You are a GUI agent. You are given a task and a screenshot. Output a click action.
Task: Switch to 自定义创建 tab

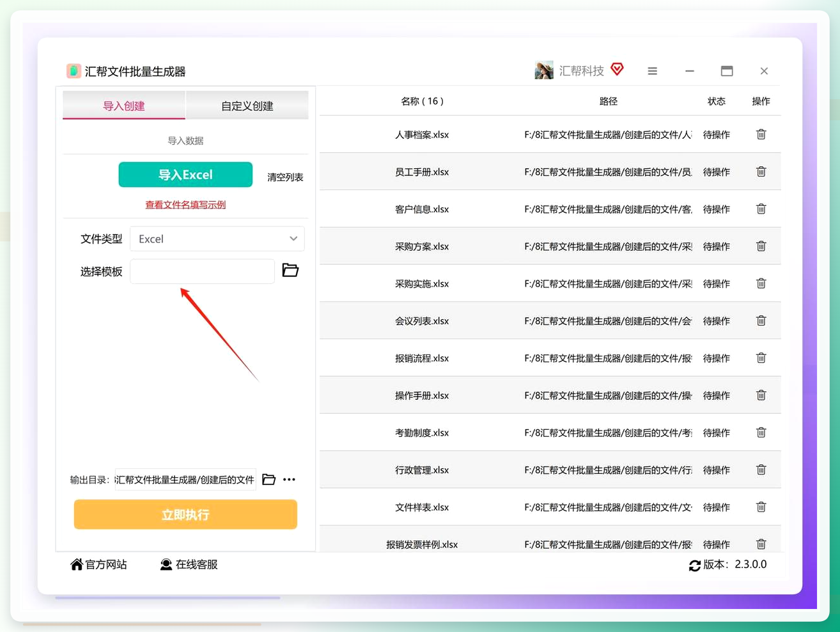(x=247, y=106)
